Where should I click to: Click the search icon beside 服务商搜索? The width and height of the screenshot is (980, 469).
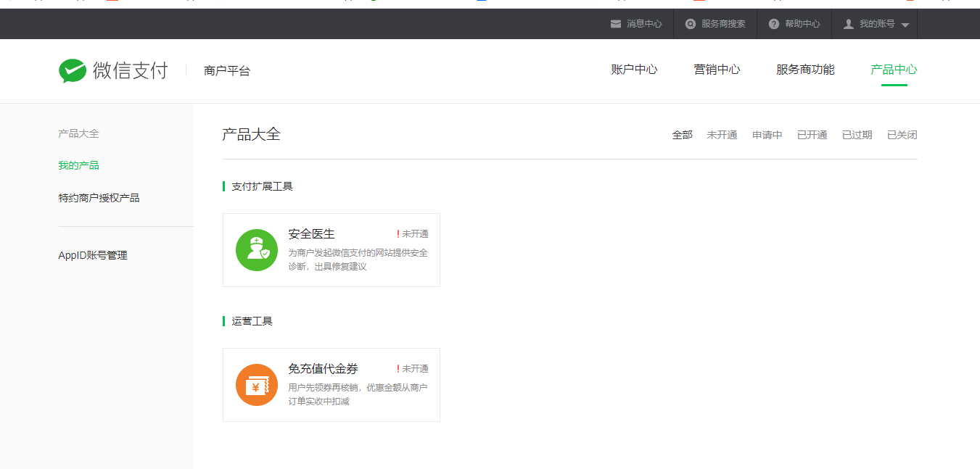(x=691, y=24)
